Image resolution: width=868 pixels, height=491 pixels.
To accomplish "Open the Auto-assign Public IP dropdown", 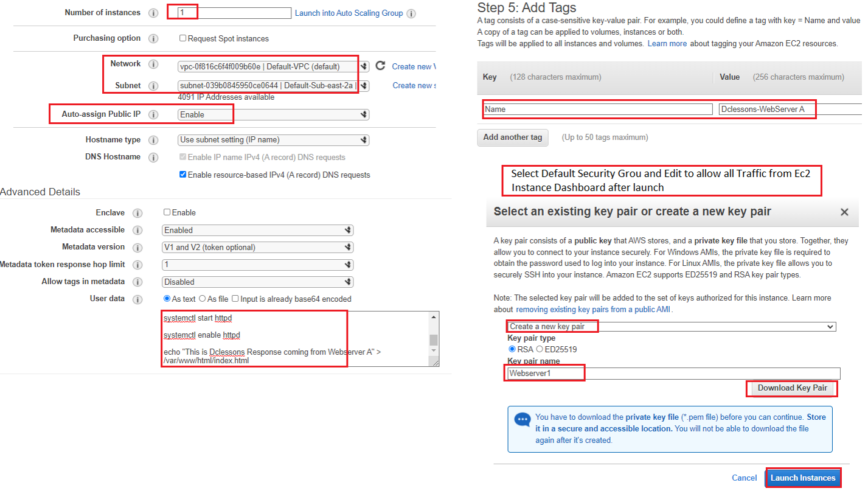I will (273, 114).
